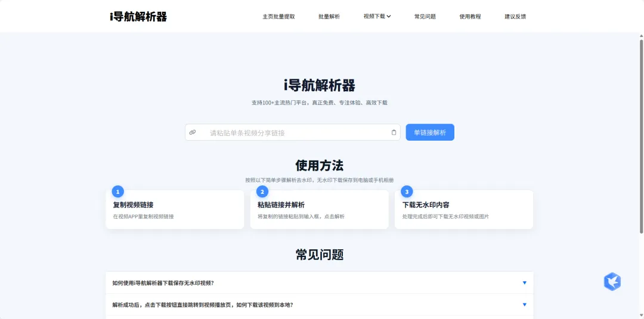644x319 pixels.
Task: Click the step 2 number badge
Action: [x=262, y=191]
